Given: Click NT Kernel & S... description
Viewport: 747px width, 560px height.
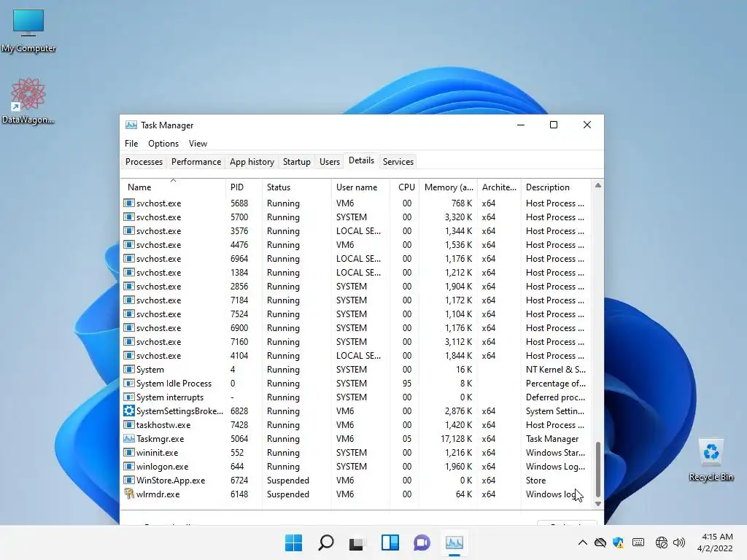Looking at the screenshot, I should click(555, 370).
